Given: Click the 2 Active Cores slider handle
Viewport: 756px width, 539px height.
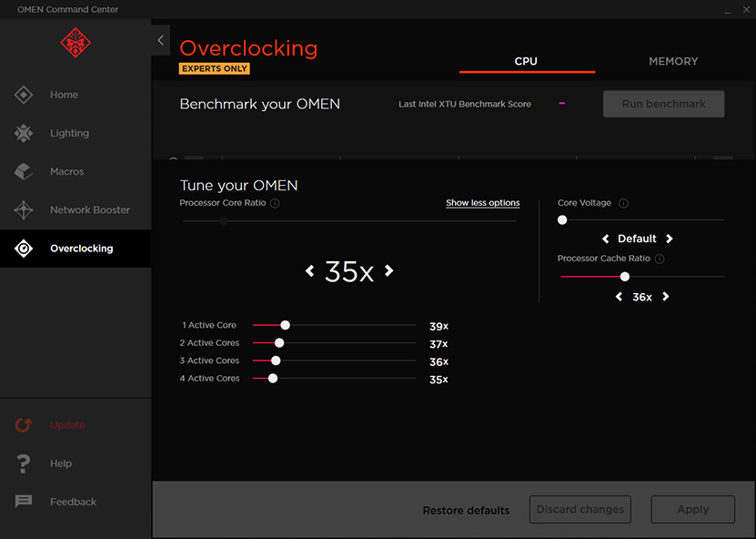Looking at the screenshot, I should (279, 343).
